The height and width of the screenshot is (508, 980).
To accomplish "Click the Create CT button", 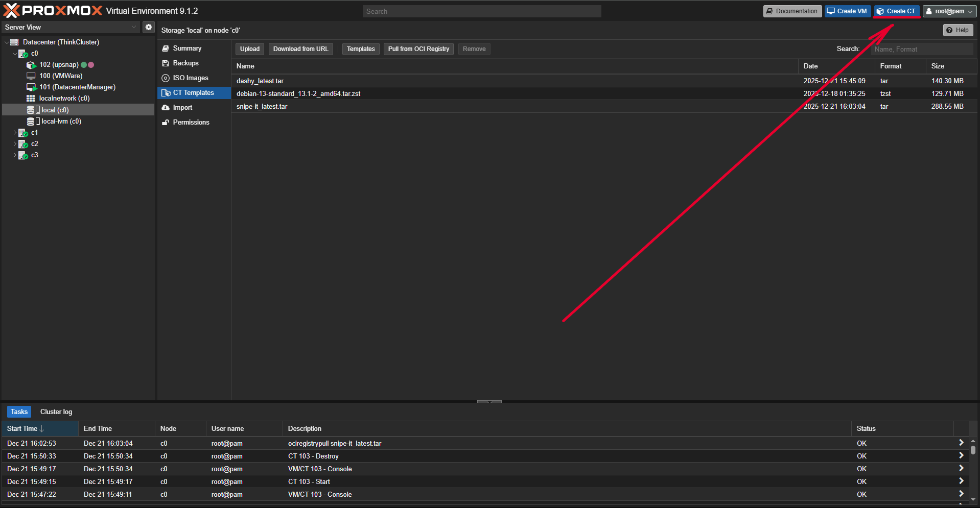I will pyautogui.click(x=896, y=11).
